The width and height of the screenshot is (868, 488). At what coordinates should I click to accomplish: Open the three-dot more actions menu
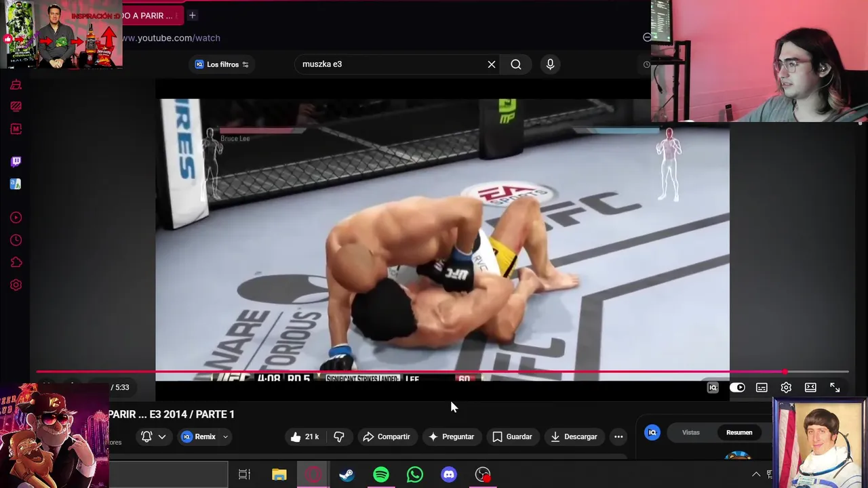coord(618,437)
